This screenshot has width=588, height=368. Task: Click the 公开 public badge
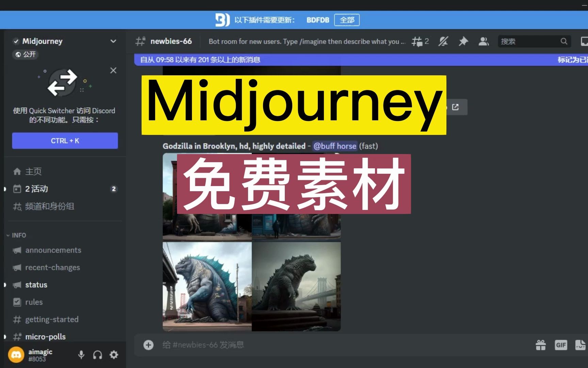(x=26, y=55)
